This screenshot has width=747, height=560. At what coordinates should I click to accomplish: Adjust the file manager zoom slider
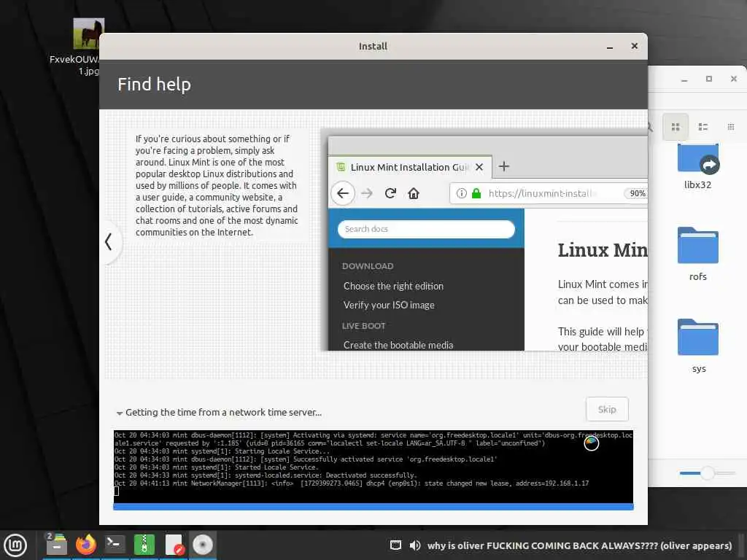[707, 472]
